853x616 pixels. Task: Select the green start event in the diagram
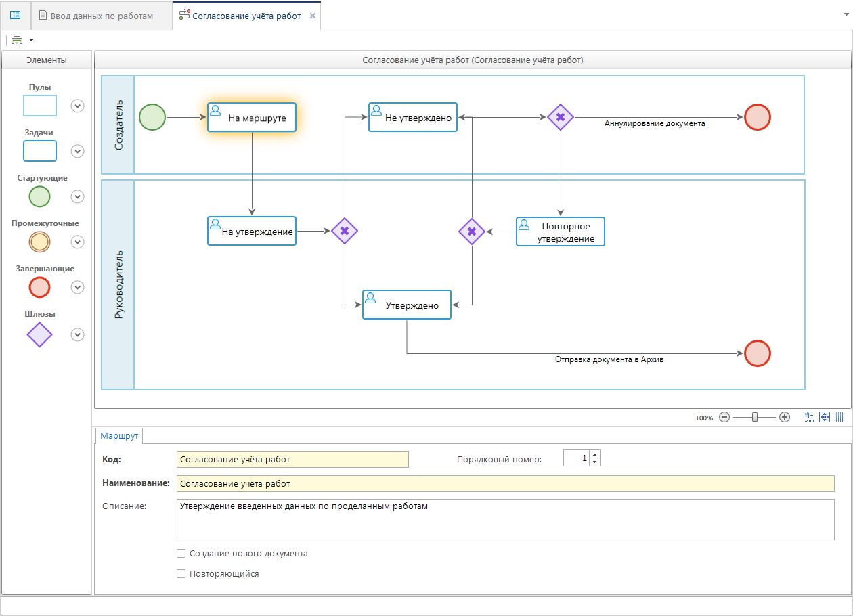point(152,117)
